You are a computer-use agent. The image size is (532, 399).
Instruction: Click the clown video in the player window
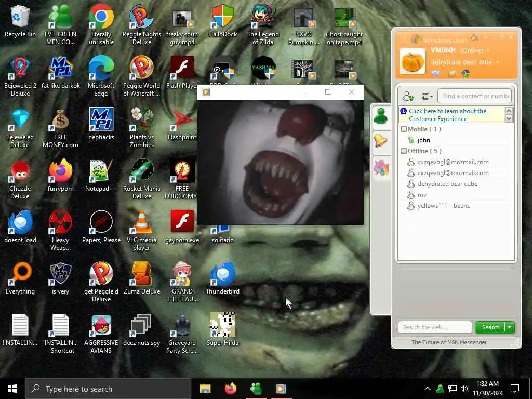tap(280, 162)
